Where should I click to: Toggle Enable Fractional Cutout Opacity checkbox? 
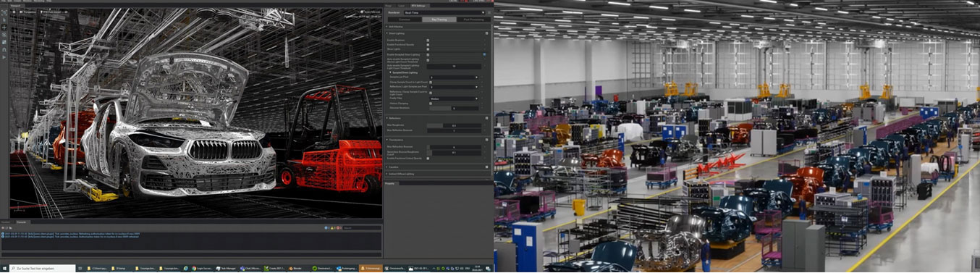click(428, 159)
